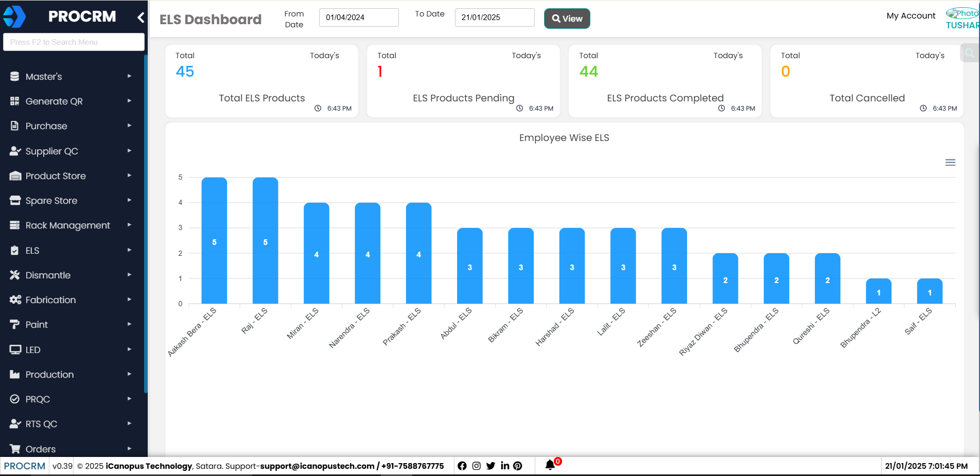Click the Aakash Bera - ELS bar
Image resolution: width=980 pixels, height=476 pixels.
(214, 241)
